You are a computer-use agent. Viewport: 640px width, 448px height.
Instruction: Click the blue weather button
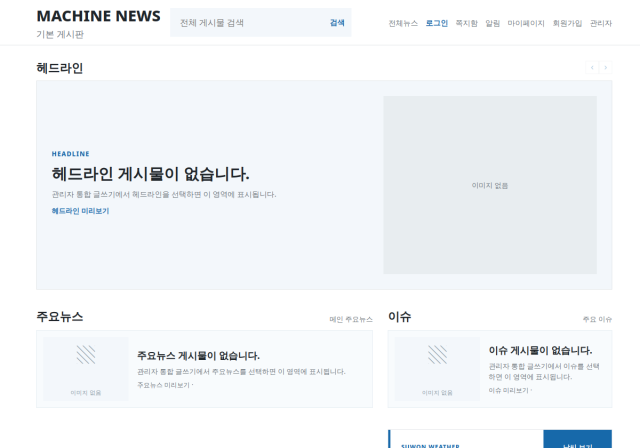click(578, 439)
